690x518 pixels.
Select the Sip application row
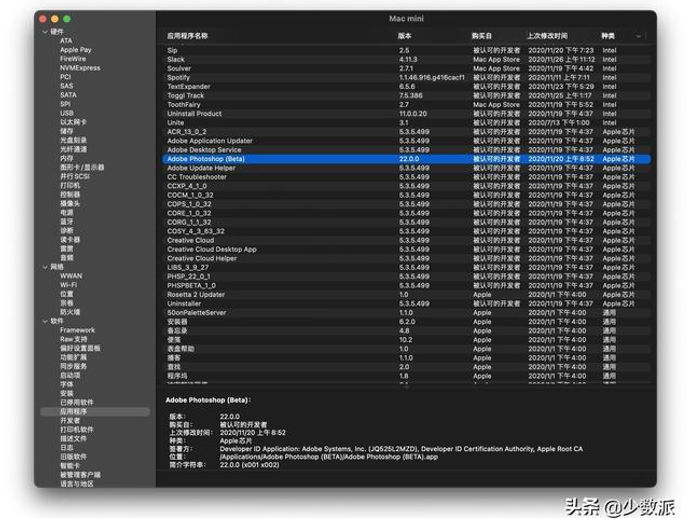tap(407, 50)
